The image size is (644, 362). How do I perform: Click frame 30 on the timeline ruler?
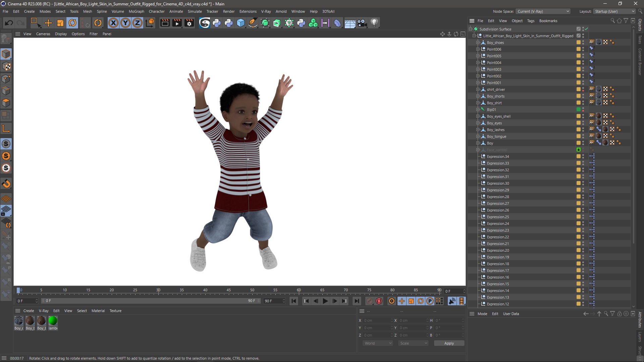[158, 290]
